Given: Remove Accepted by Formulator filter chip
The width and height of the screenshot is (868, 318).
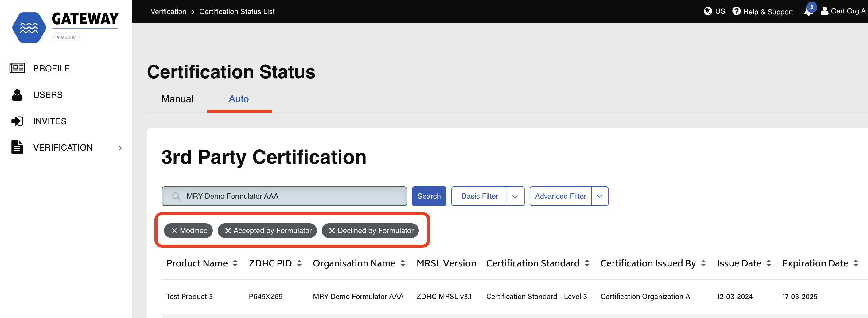Looking at the screenshot, I should pyautogui.click(x=228, y=231).
